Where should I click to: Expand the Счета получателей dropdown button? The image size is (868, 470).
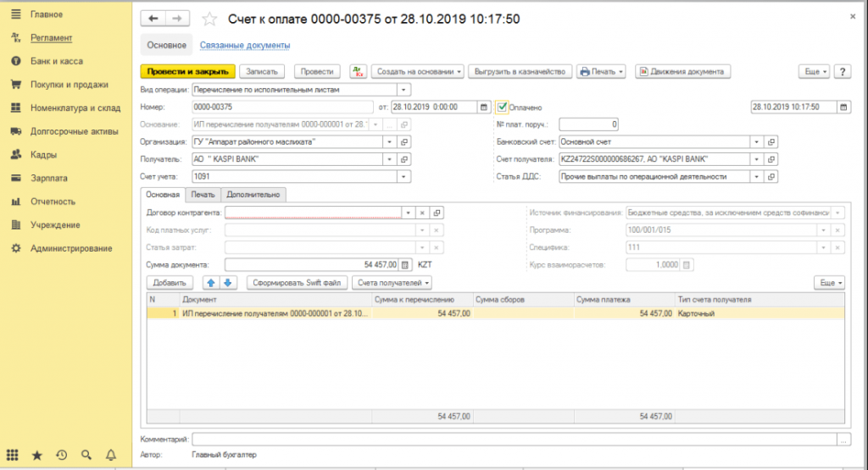pos(392,282)
